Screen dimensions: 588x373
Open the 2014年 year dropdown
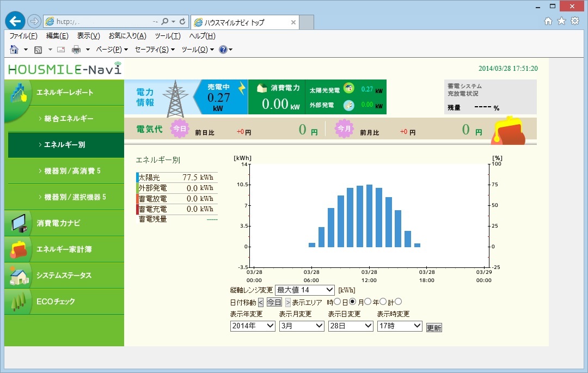(253, 326)
